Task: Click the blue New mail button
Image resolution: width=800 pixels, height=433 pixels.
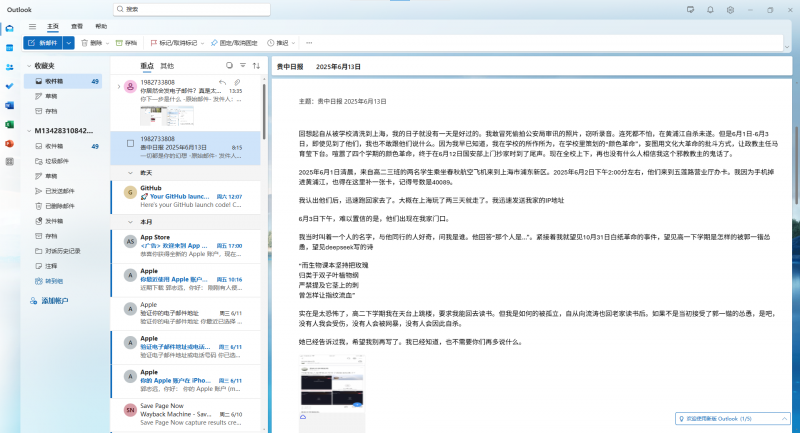Action: point(43,43)
